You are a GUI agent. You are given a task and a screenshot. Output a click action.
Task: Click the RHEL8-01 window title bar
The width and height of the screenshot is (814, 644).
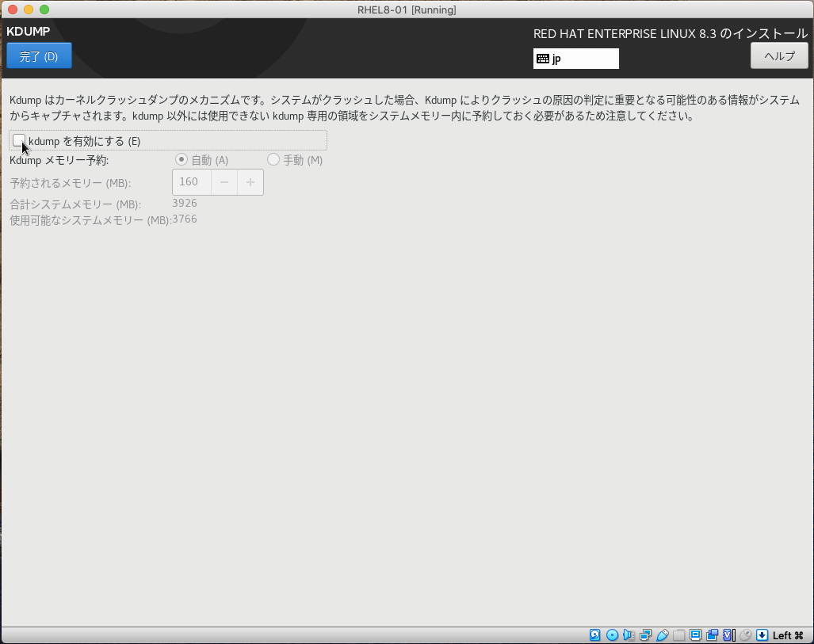407,10
